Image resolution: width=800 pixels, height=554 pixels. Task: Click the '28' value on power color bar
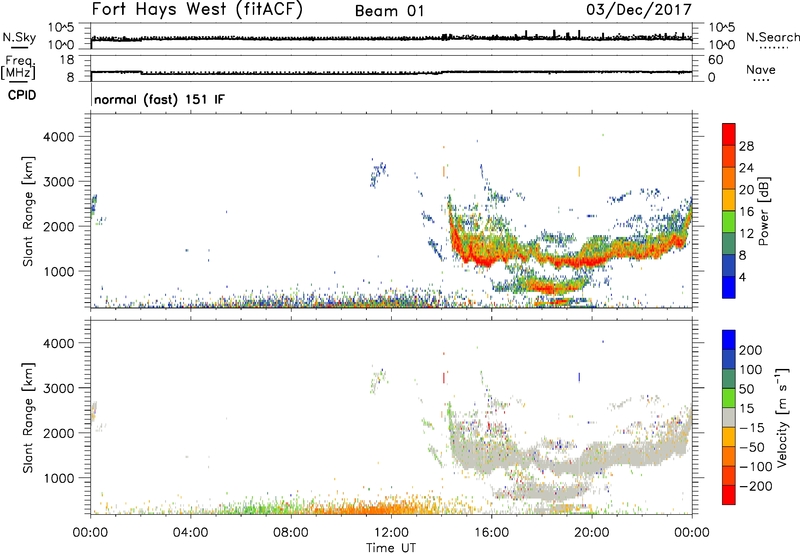pos(746,146)
